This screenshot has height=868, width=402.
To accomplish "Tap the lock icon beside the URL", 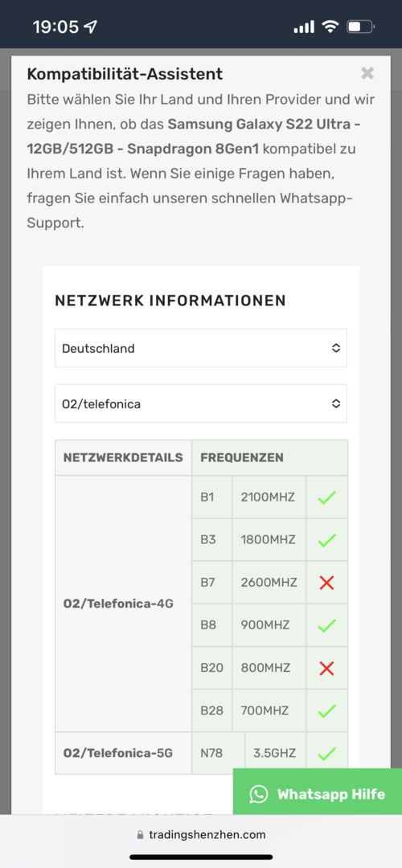I will click(x=140, y=835).
